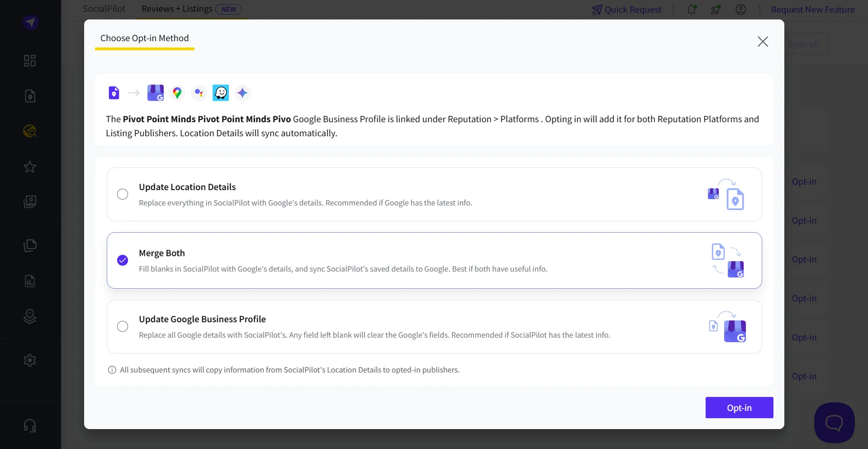Open the chat widget bubble
Image resolution: width=868 pixels, height=449 pixels.
834,423
